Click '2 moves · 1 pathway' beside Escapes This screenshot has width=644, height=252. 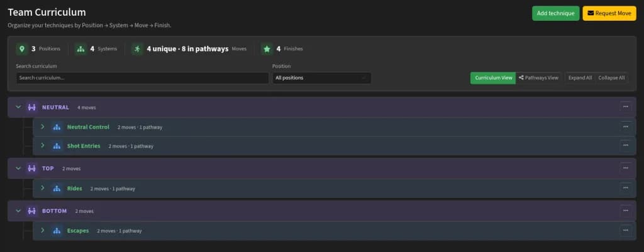(x=119, y=231)
